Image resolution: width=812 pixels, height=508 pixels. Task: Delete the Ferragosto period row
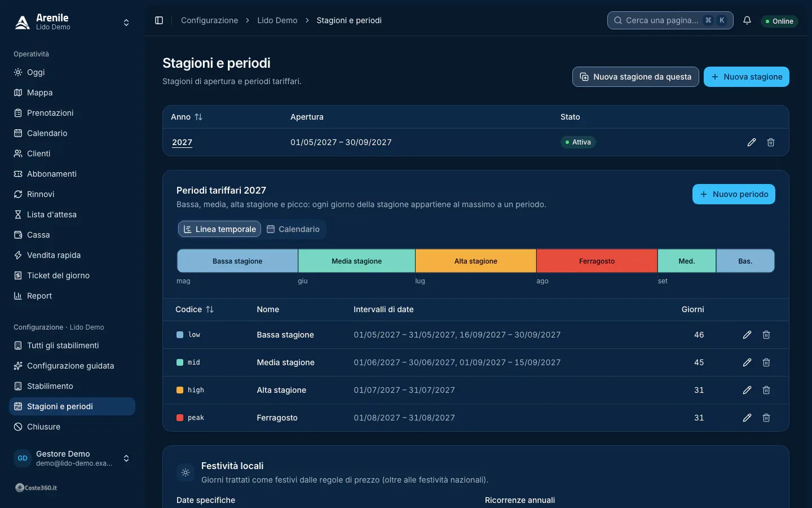click(x=766, y=418)
